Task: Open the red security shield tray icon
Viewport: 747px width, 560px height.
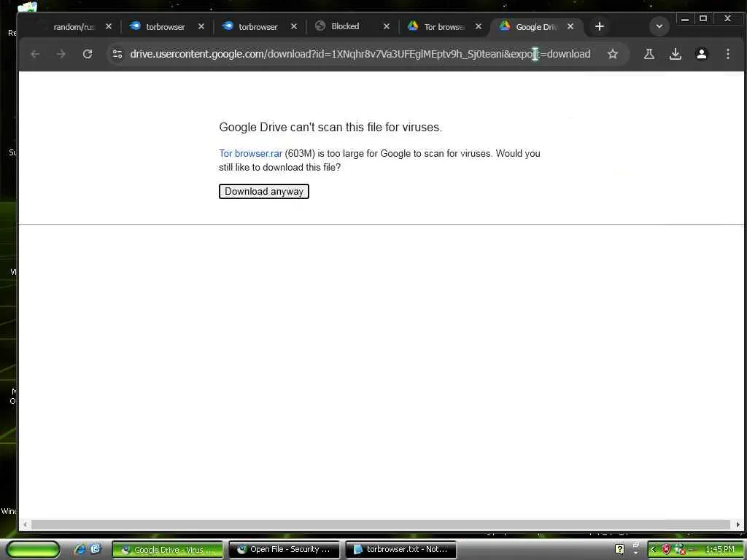Action: pyautogui.click(x=666, y=550)
